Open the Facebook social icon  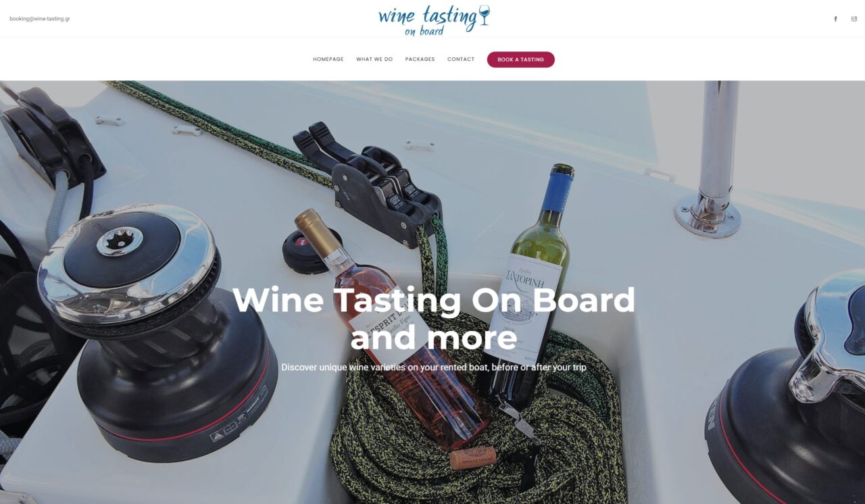coord(835,19)
